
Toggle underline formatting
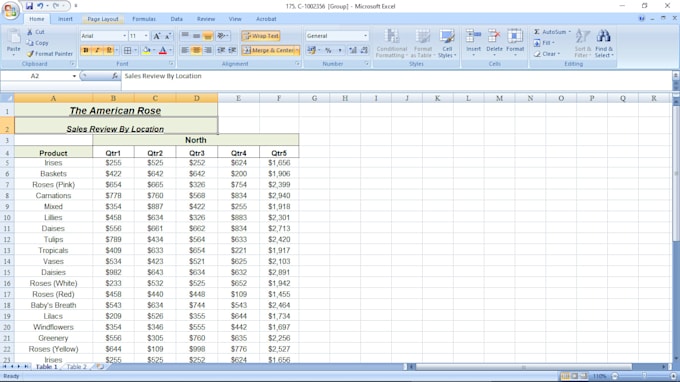pos(109,50)
